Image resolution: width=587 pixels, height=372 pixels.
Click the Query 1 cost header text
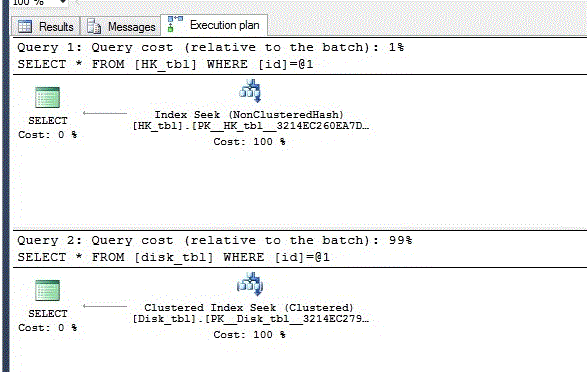pos(210,48)
